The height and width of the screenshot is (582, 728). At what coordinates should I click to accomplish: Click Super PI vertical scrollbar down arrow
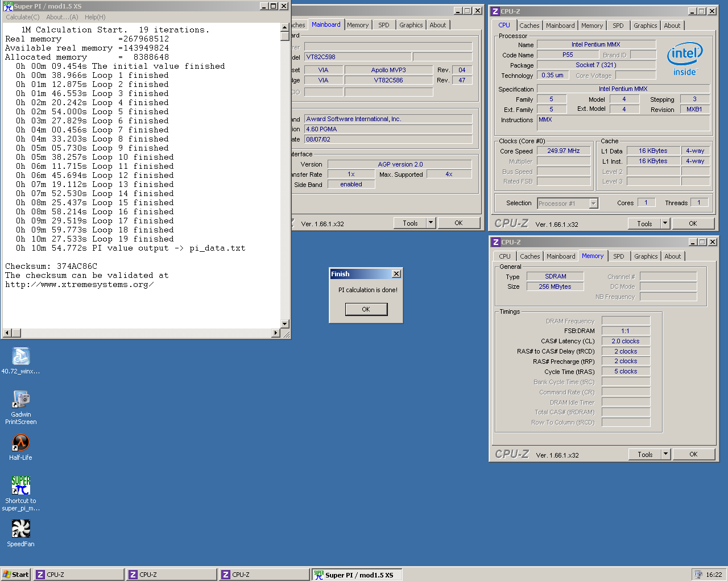(285, 324)
